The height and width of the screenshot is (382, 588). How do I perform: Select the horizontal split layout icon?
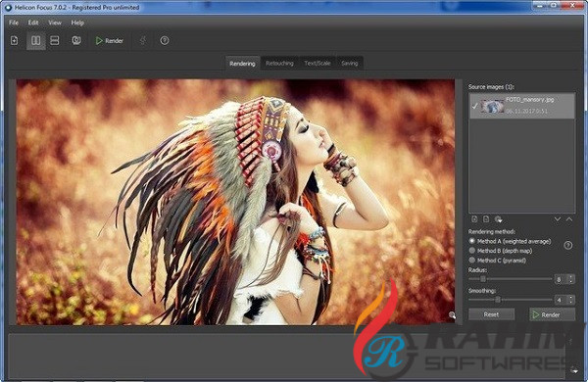[55, 40]
